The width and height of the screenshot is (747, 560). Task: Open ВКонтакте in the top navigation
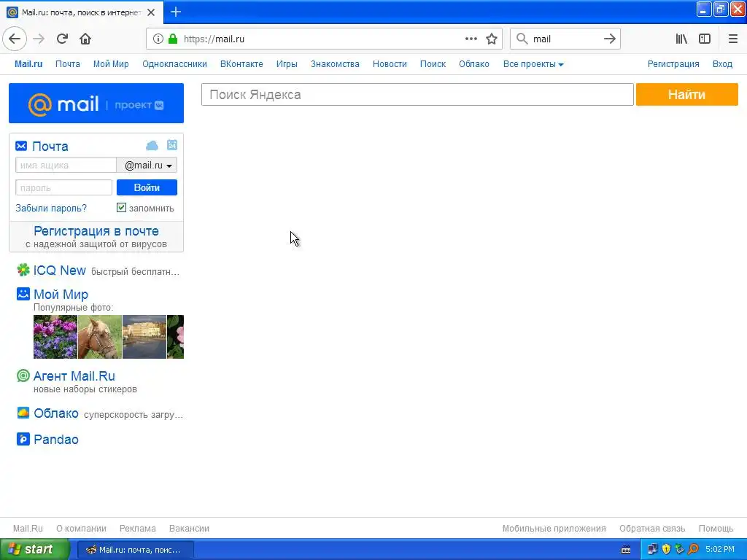241,64
